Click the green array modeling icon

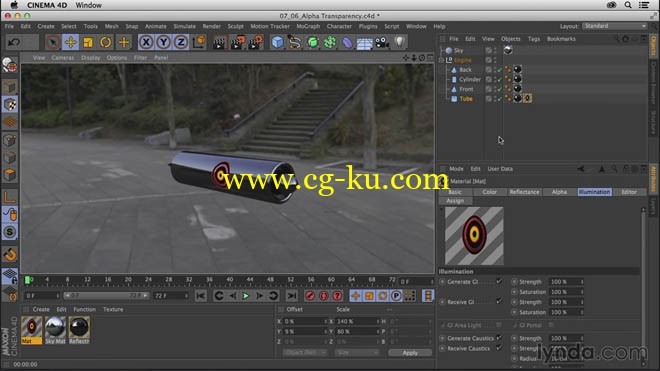pos(330,42)
